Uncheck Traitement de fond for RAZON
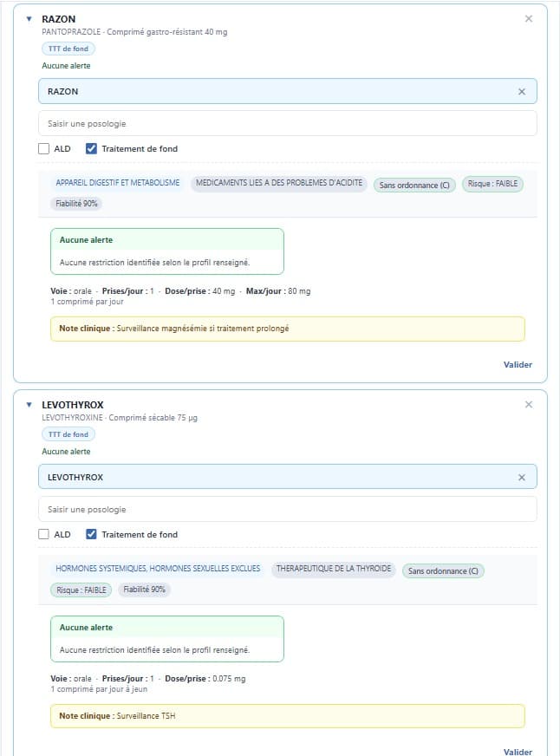Screen dimensions: 560x756 91,148
